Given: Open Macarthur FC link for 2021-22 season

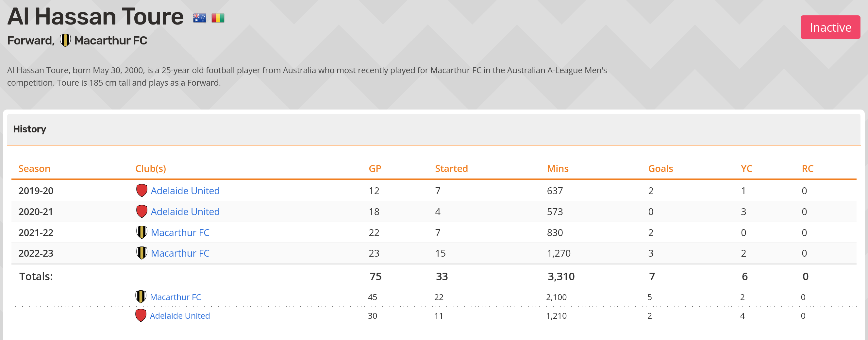Looking at the screenshot, I should click(180, 232).
